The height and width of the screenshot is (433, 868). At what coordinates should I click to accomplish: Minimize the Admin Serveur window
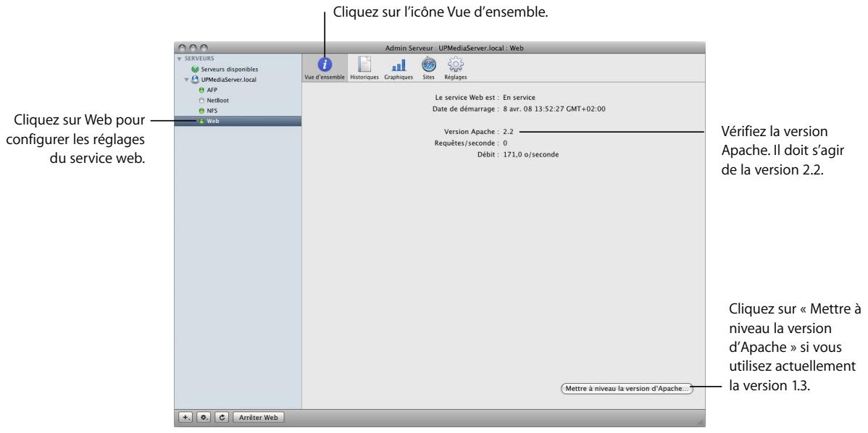(x=193, y=48)
